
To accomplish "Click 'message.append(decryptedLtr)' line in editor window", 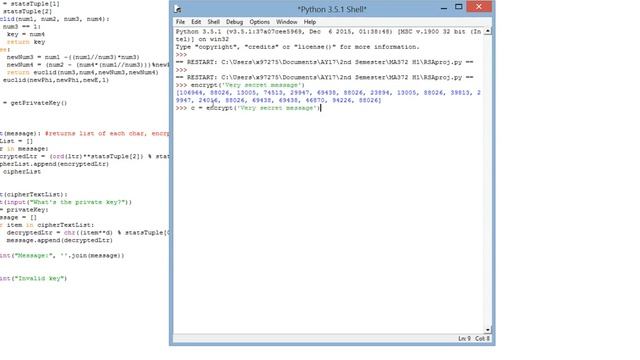I will (60, 240).
